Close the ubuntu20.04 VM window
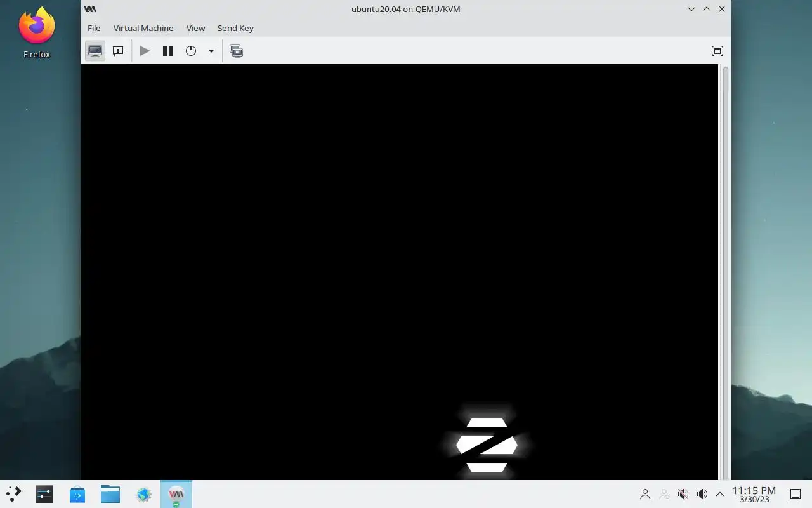Screen dimensions: 812x508 [722, 9]
